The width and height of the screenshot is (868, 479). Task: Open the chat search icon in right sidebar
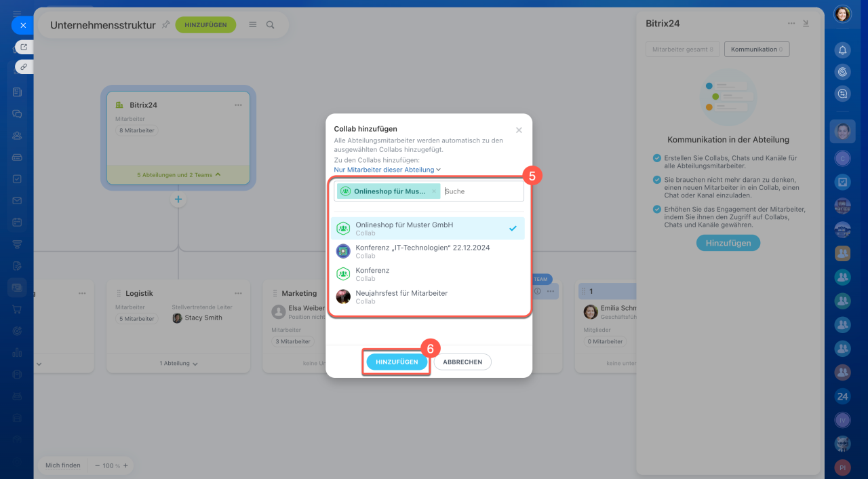842,94
